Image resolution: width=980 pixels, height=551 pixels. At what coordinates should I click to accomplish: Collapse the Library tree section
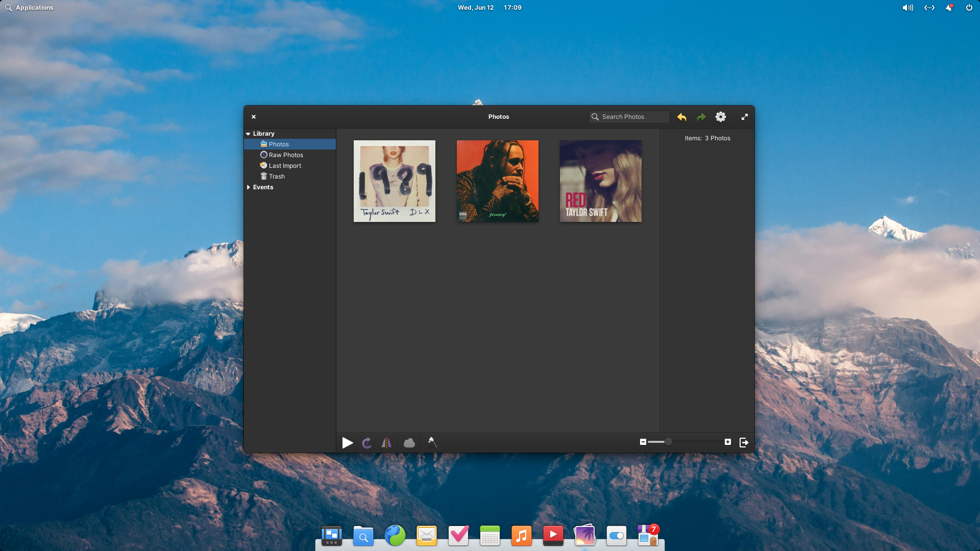coord(248,134)
